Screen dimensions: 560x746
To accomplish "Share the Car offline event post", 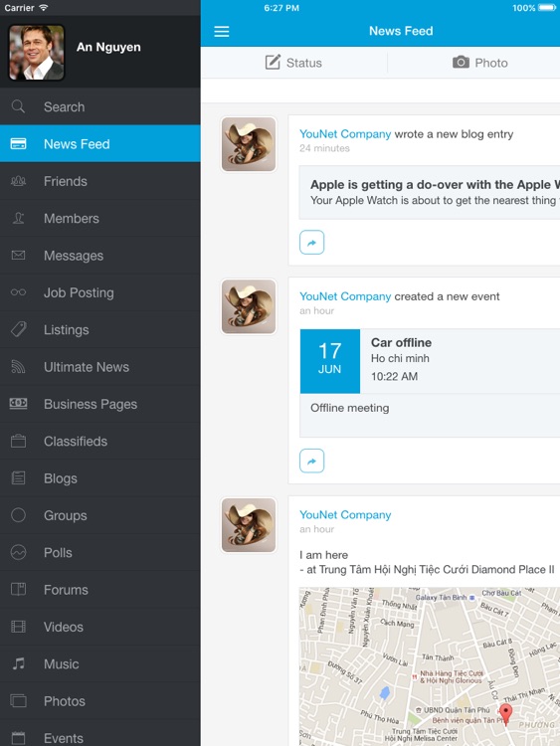I will pyautogui.click(x=311, y=461).
